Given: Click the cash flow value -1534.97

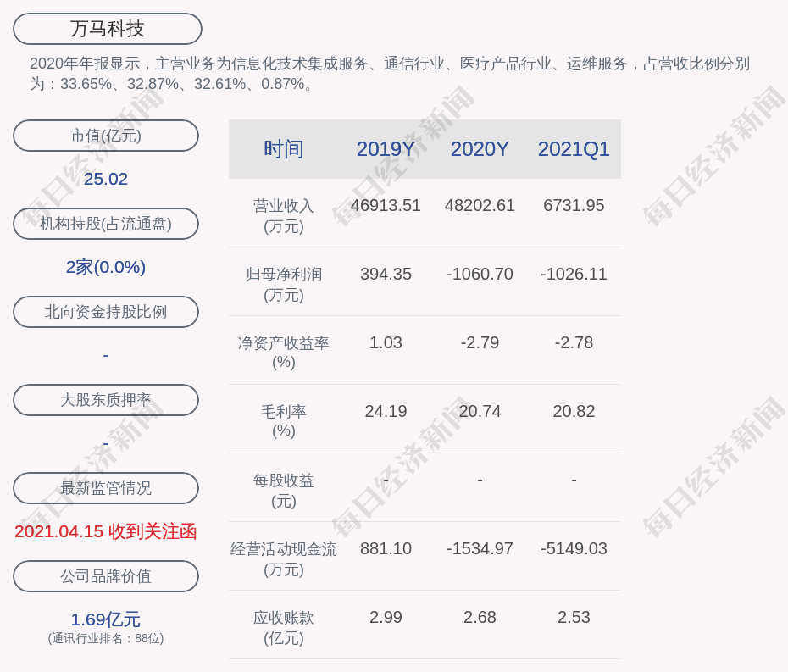Looking at the screenshot, I should click(x=480, y=548).
